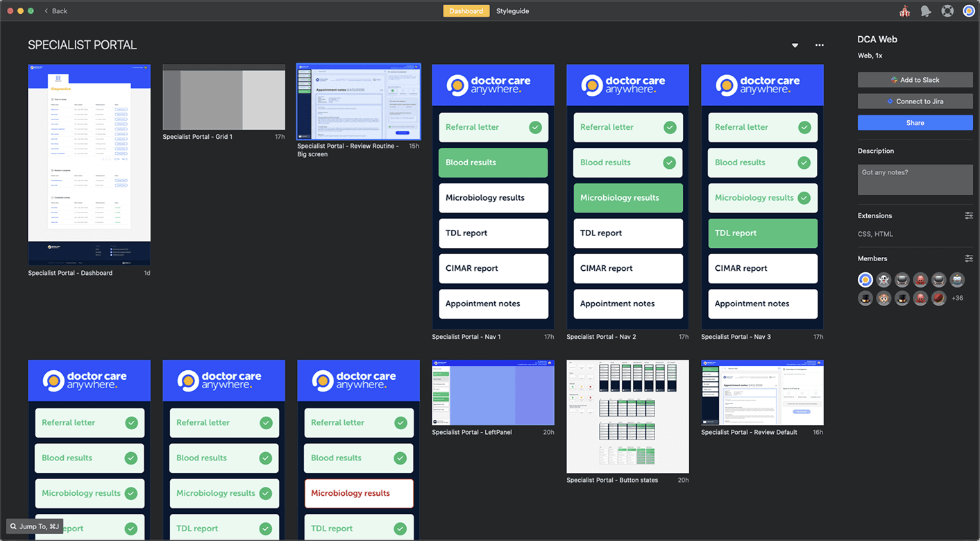Click the blue Share button
The image size is (980, 541).
915,123
